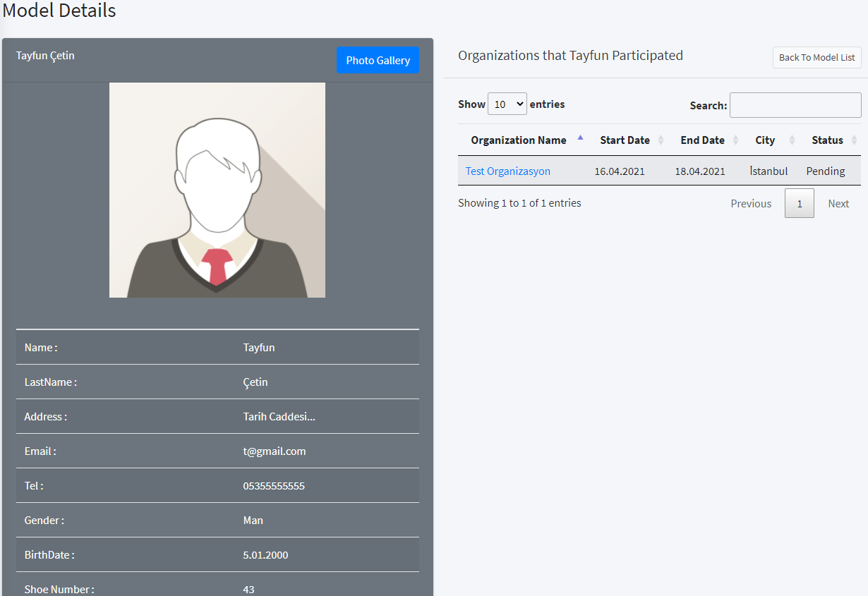Open the Photo Gallery
The width and height of the screenshot is (868, 596).
pos(378,60)
